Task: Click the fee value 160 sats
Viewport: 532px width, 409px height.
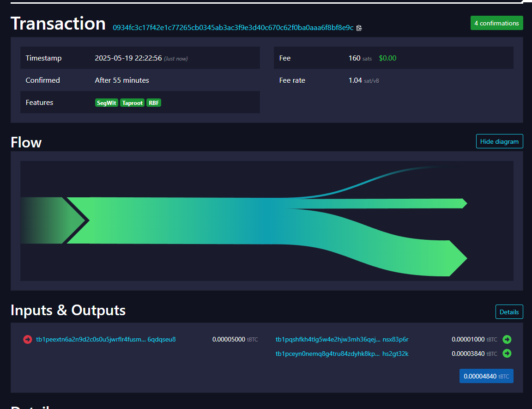Action: 360,58
